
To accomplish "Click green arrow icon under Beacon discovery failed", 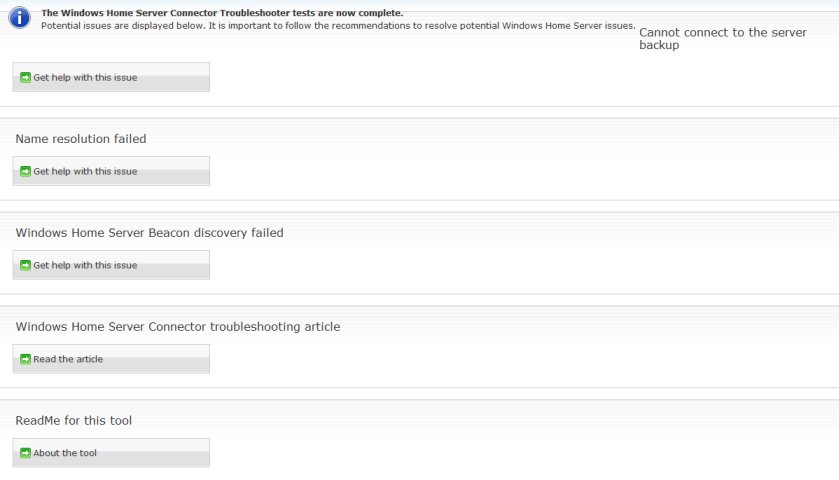I will click(25, 265).
